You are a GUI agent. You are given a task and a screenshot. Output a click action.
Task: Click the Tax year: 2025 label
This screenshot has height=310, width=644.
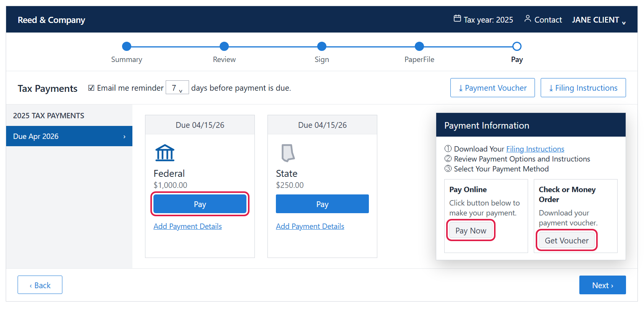tap(488, 20)
